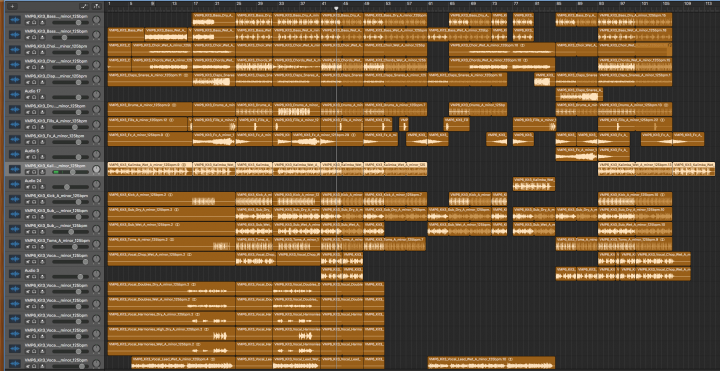Select the Kalimba region on Audio 24 track
Screen dimensions: 720x371
pyautogui.click(x=534, y=184)
